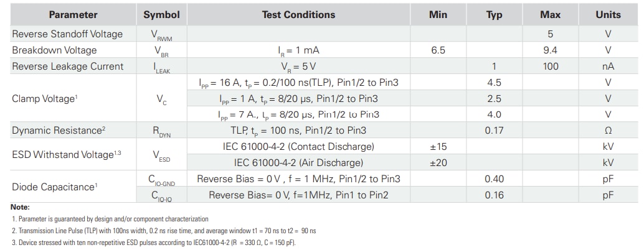This screenshot has height=250, width=644.
Task: Click the Breakdown Voltage parameter cell
Action: (x=54, y=50)
